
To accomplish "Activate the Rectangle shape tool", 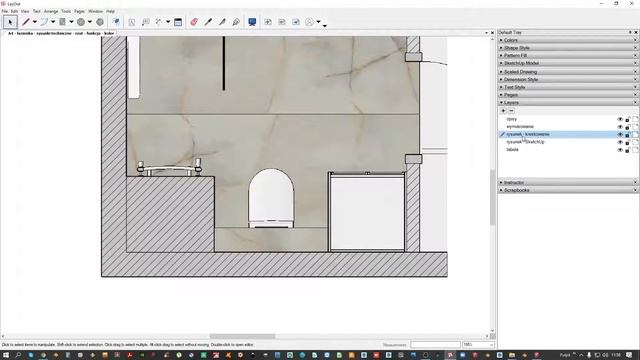I will (x=62, y=22).
